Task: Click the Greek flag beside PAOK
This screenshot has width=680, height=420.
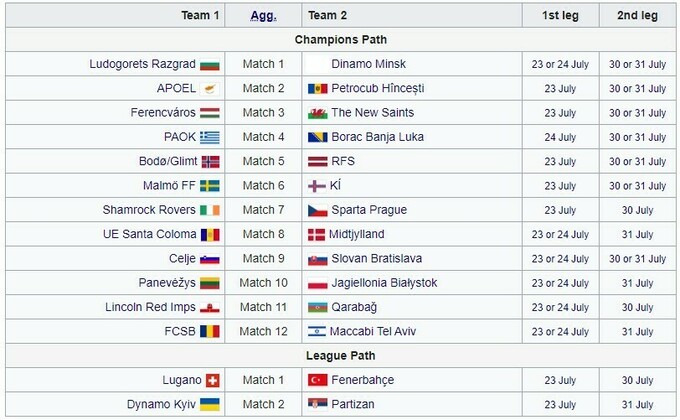Action: coord(210,137)
